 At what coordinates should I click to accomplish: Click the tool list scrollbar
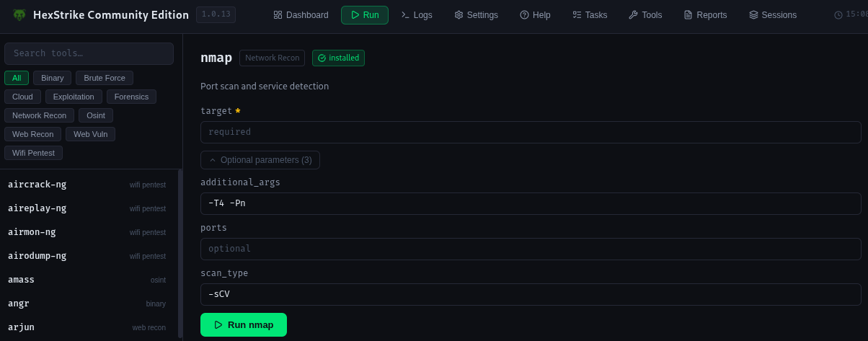[x=180, y=253]
